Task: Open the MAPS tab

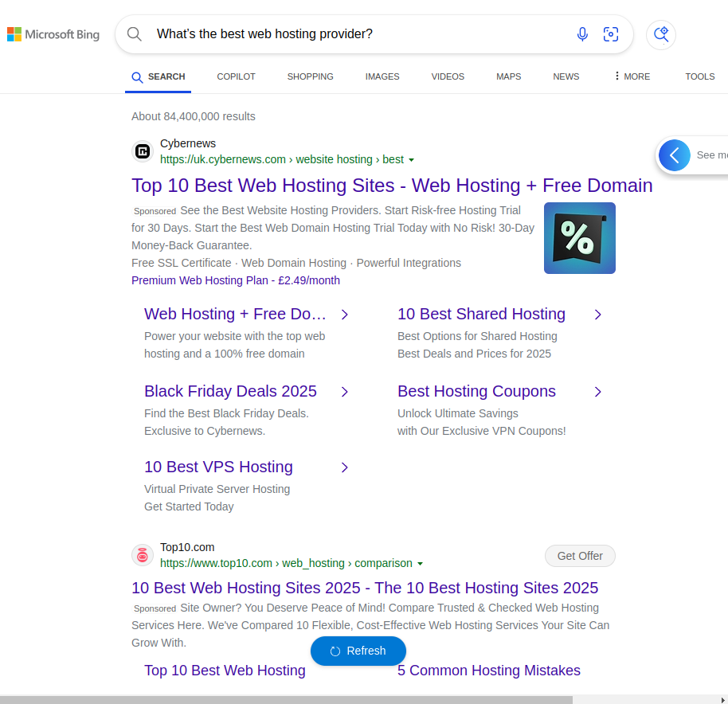Action: 508,76
